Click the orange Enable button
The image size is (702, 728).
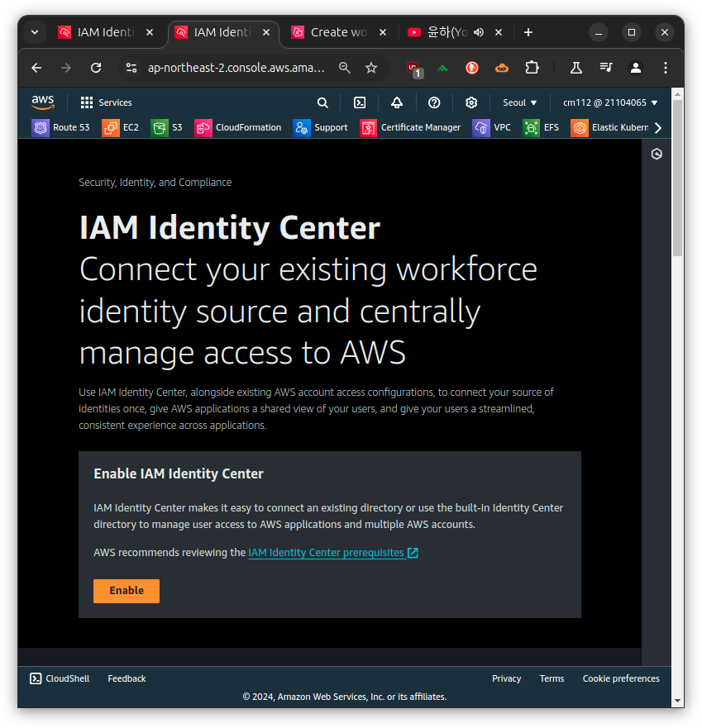coord(127,591)
